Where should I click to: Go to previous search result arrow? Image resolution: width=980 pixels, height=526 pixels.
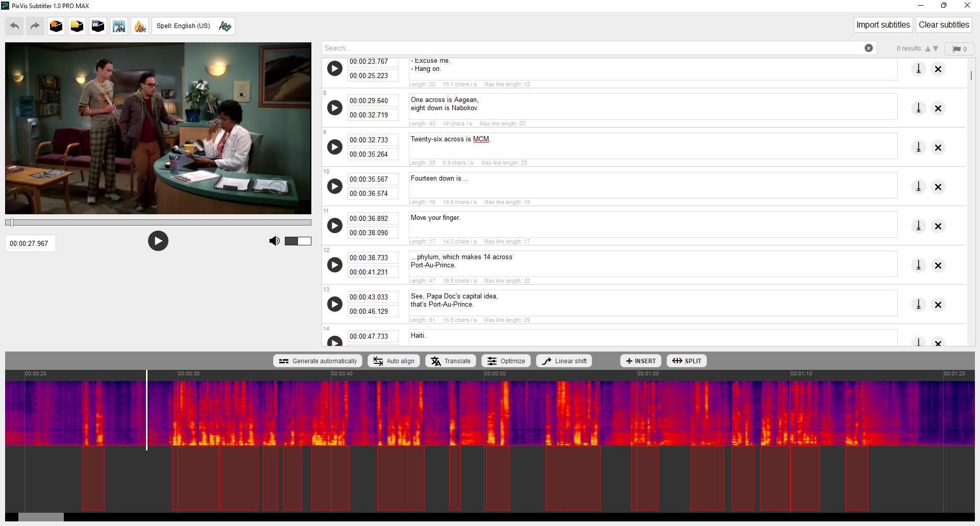928,48
